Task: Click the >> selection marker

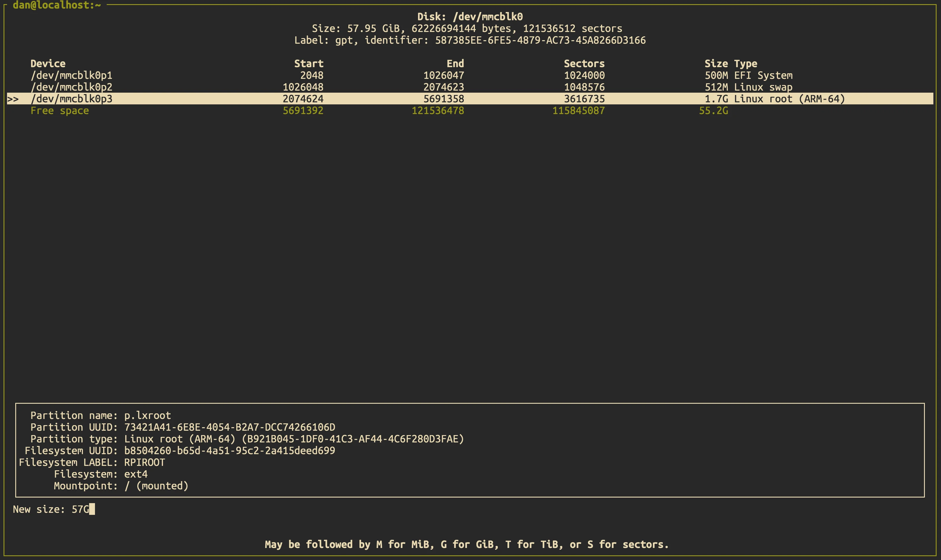Action: [x=13, y=99]
